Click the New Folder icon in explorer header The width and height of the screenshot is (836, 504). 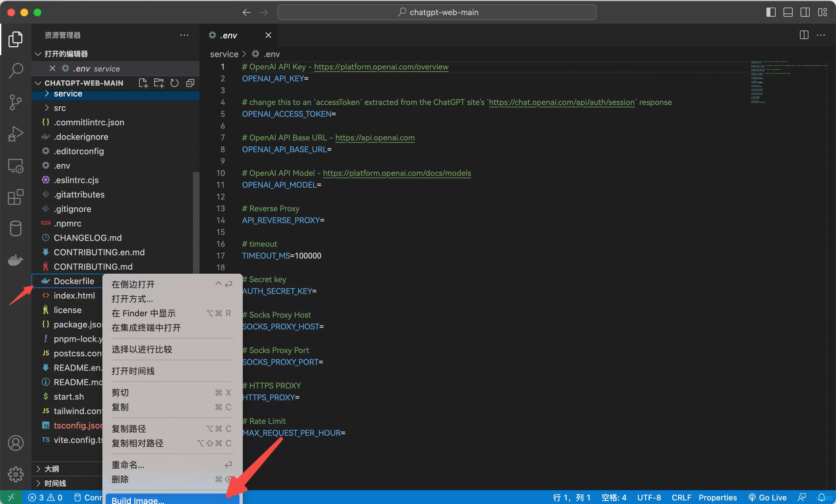click(159, 83)
